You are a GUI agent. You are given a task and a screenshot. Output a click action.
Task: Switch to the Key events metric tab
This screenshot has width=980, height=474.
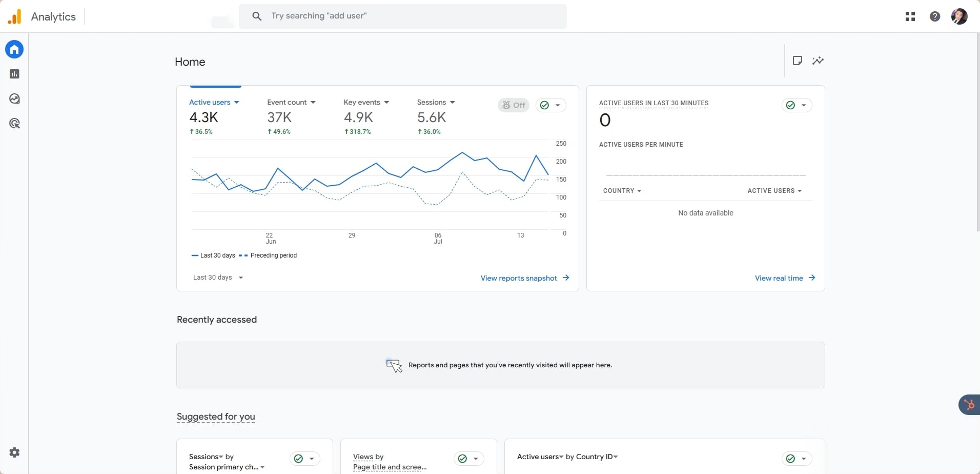tap(361, 102)
